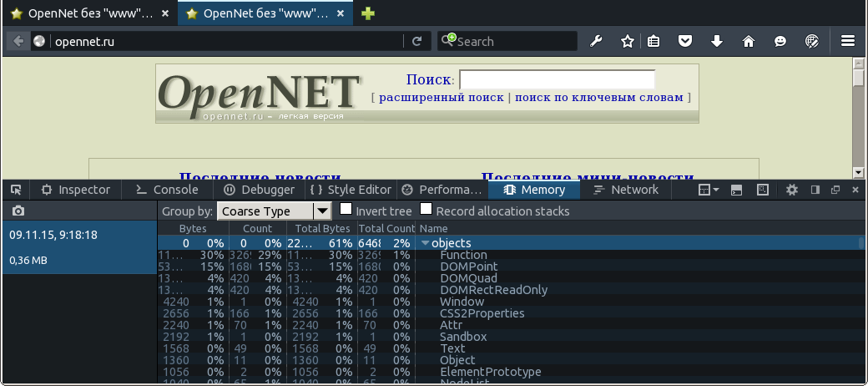Activate the element picker tool
This screenshot has width=868, height=386.
pos(16,190)
